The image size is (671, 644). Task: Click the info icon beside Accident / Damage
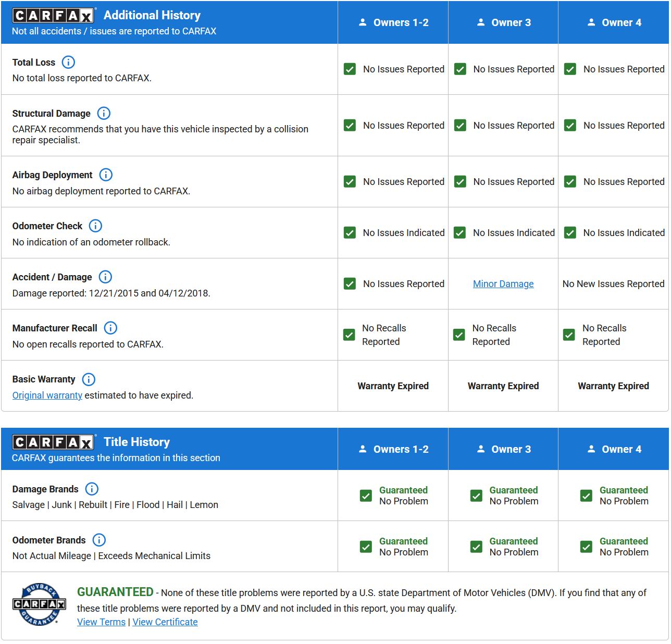click(105, 277)
